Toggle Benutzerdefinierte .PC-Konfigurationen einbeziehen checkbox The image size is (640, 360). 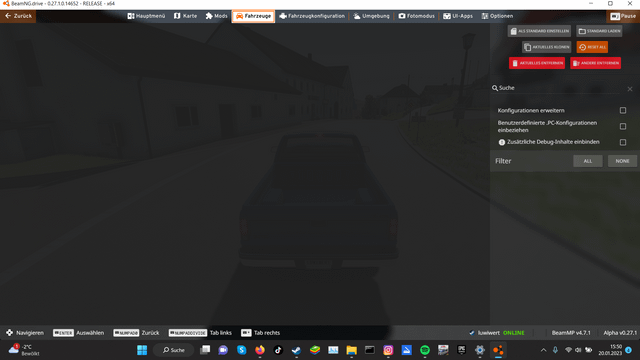click(x=623, y=126)
